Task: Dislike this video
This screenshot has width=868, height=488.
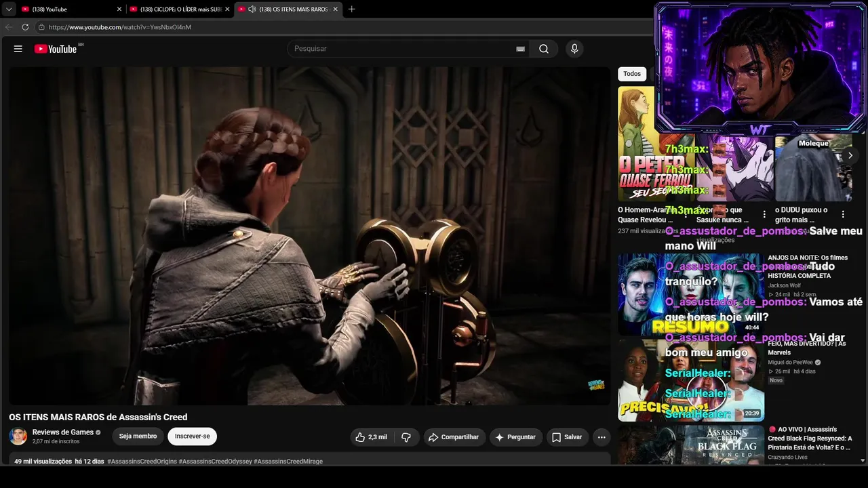Action: tap(406, 437)
